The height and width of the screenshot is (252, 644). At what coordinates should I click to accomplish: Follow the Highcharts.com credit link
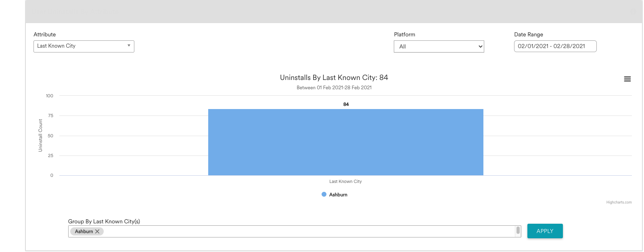coord(619,202)
